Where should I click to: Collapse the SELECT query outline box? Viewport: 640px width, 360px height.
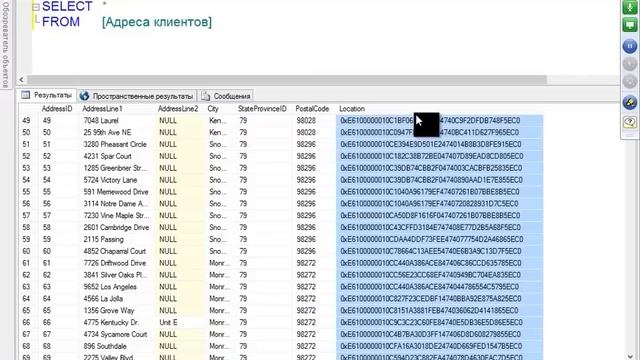36,7
